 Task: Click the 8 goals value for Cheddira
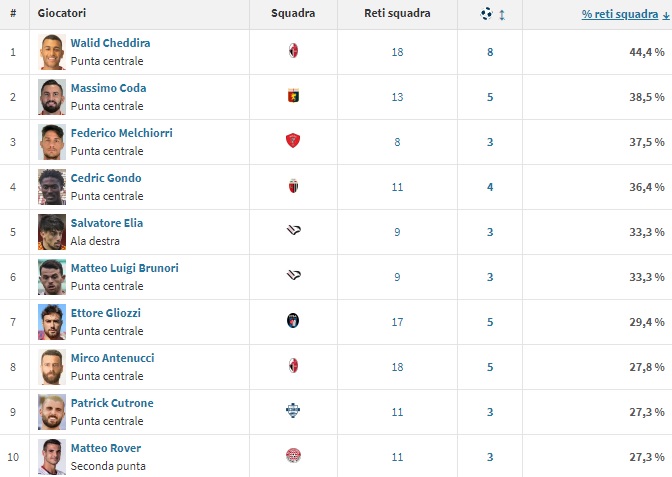490,52
